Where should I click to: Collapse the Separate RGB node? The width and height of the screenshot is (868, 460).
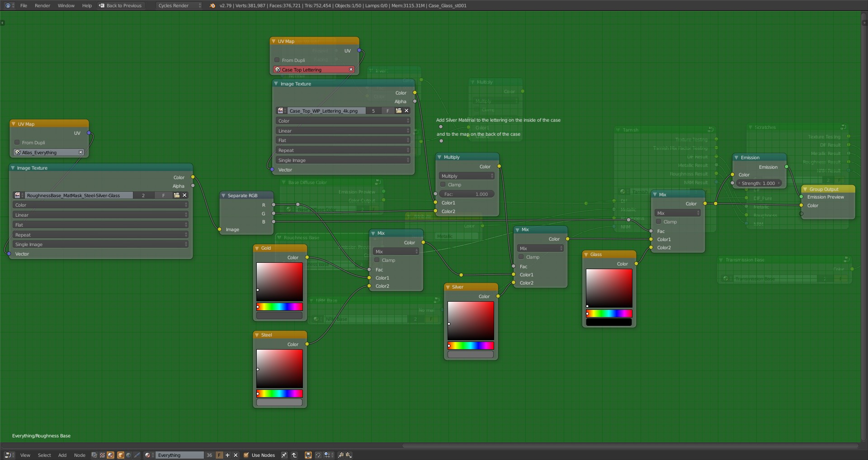pyautogui.click(x=223, y=195)
